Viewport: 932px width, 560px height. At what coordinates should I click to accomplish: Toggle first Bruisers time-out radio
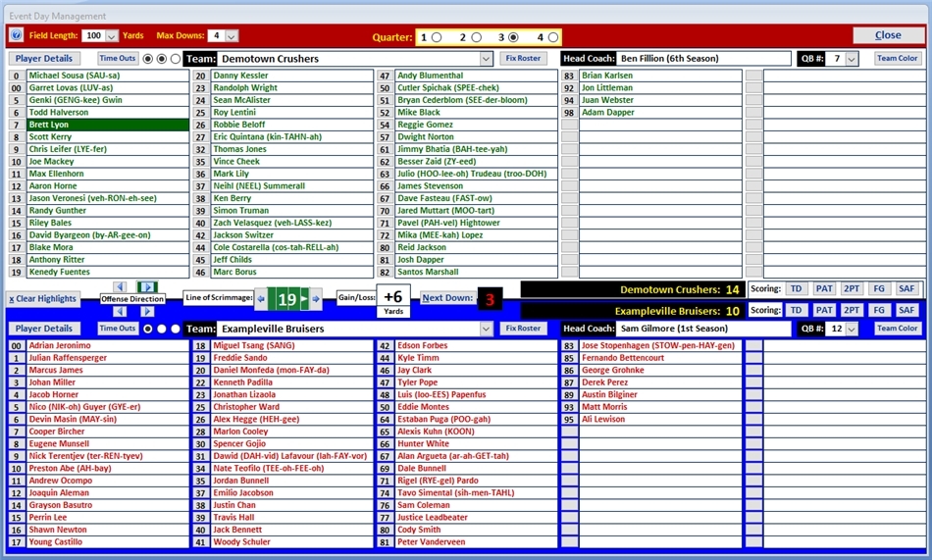click(148, 329)
